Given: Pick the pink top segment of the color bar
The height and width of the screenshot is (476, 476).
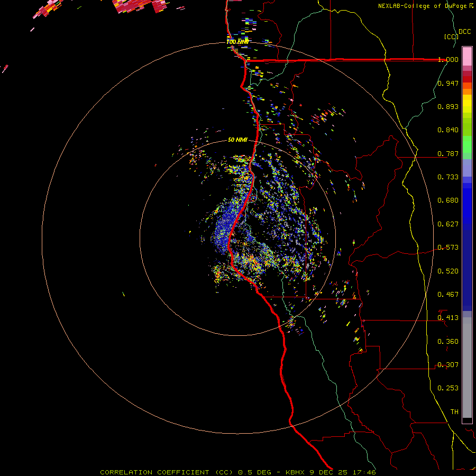Looking at the screenshot, I should [x=467, y=57].
